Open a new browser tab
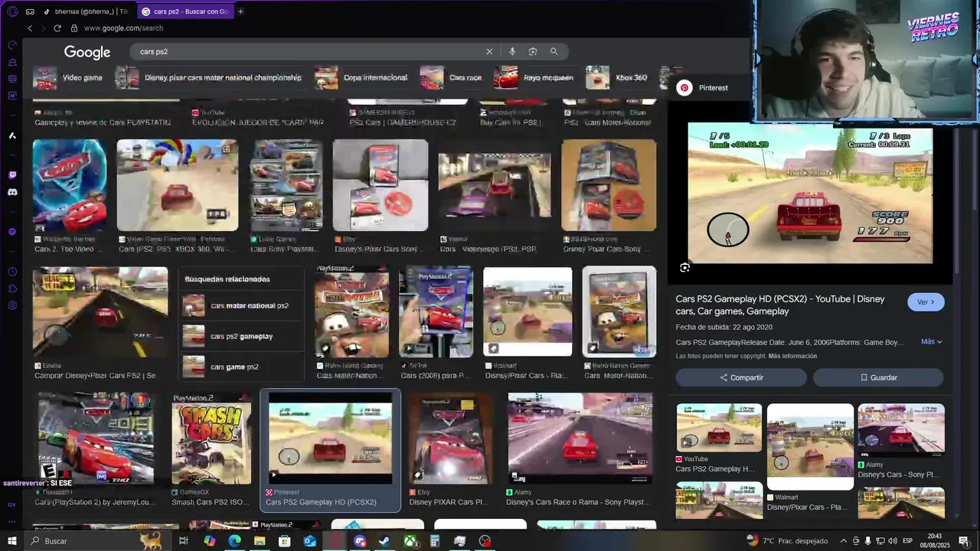The image size is (980, 551). pyautogui.click(x=240, y=11)
